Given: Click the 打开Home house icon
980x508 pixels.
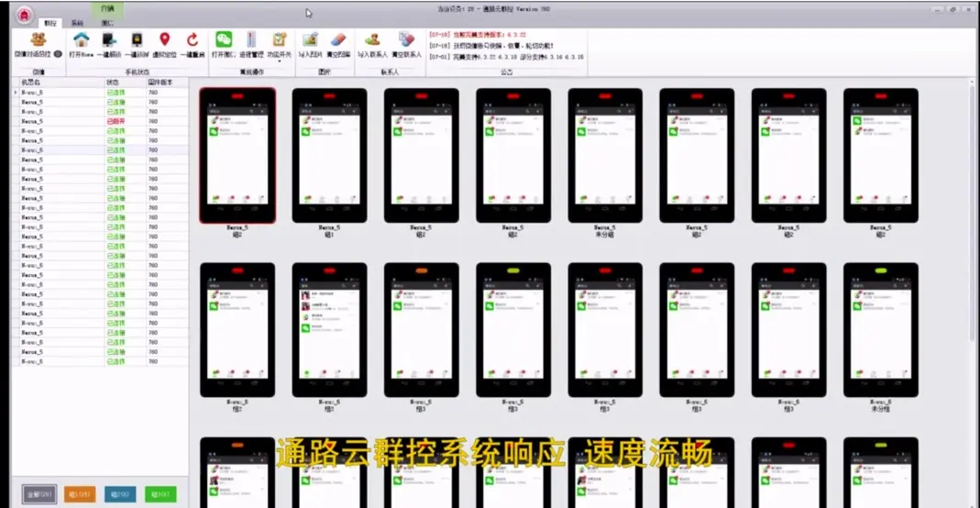Looking at the screenshot, I should pyautogui.click(x=82, y=40).
